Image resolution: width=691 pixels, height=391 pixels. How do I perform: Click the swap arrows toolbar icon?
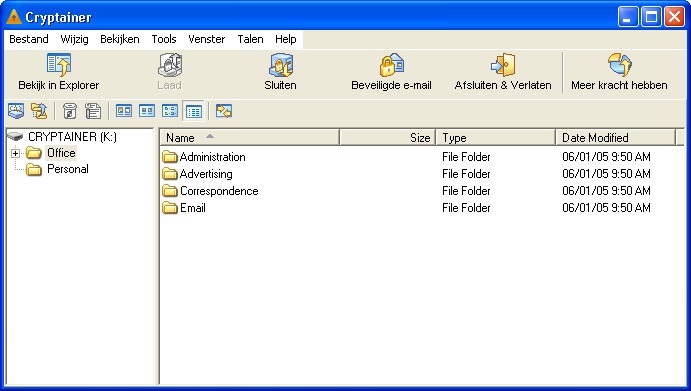pos(224,111)
